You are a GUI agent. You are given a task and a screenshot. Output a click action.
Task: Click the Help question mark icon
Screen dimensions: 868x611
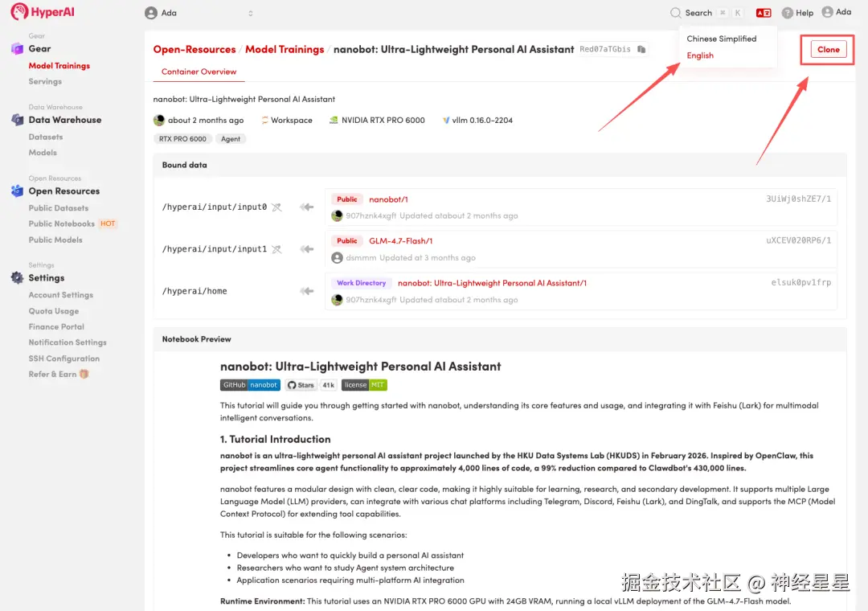787,13
